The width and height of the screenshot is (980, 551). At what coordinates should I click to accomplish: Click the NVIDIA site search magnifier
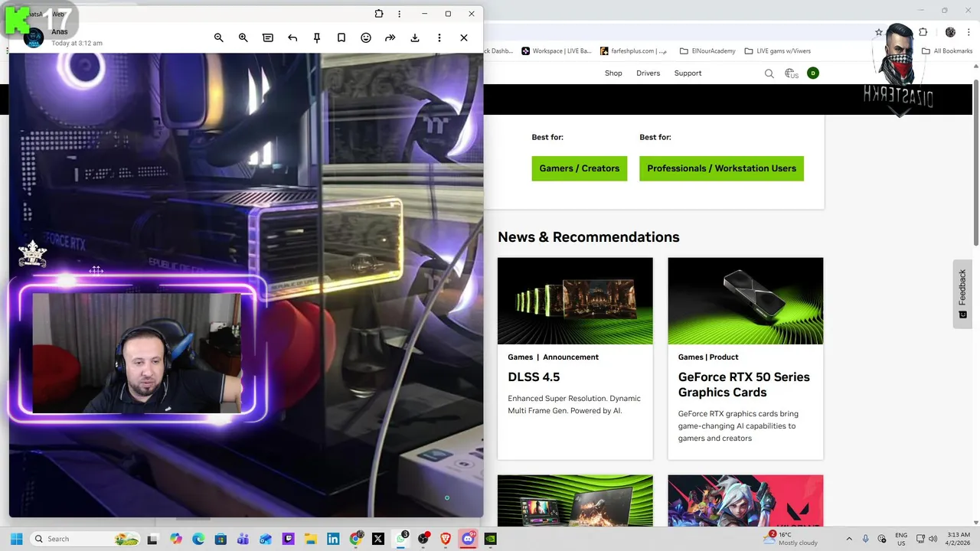click(769, 73)
